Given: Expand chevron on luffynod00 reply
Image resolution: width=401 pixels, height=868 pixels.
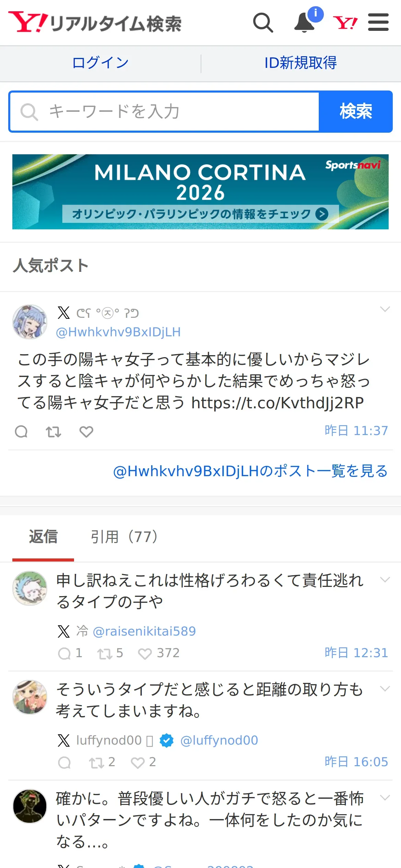Looking at the screenshot, I should click(385, 689).
